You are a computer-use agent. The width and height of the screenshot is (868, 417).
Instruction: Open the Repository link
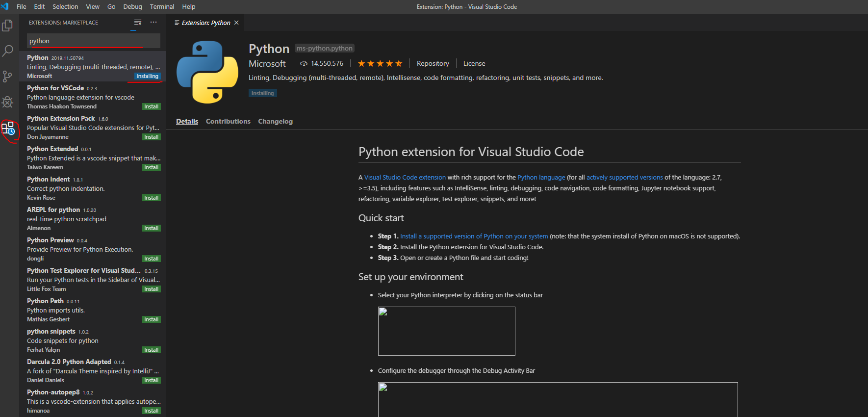click(x=433, y=63)
